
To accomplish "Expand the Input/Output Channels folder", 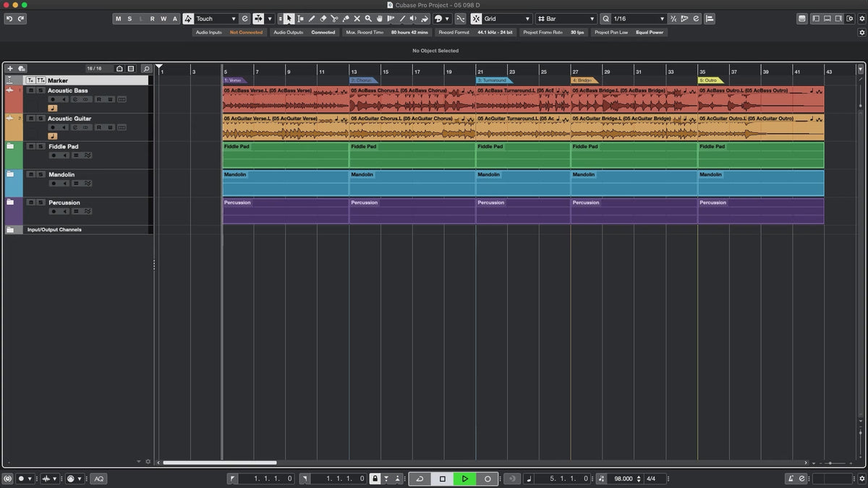I will (10, 230).
